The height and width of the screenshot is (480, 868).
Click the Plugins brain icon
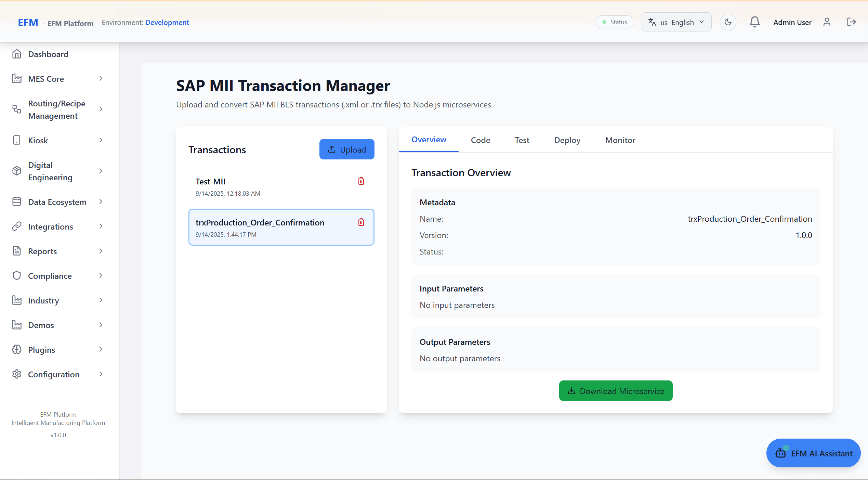[16, 349]
